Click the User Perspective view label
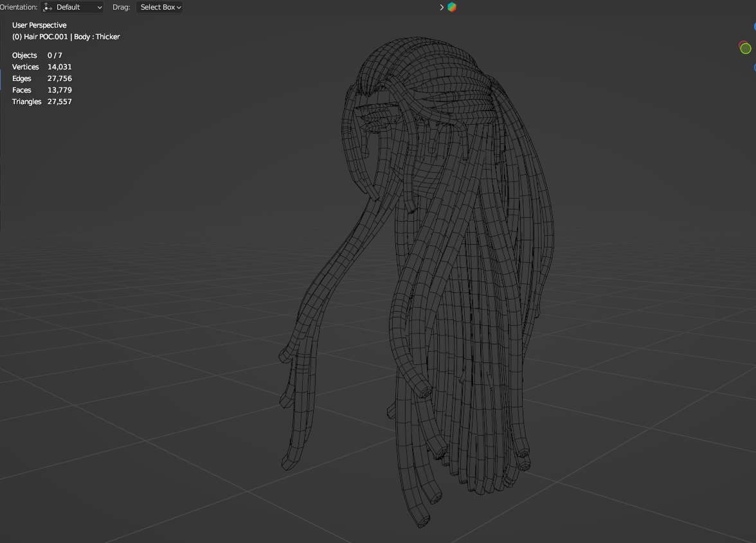This screenshot has width=756, height=543. (x=39, y=25)
